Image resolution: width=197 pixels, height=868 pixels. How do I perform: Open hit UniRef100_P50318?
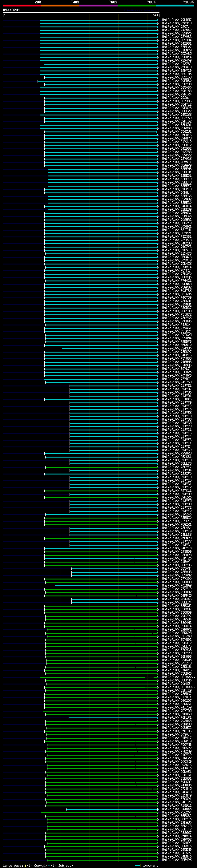click(177, 23)
